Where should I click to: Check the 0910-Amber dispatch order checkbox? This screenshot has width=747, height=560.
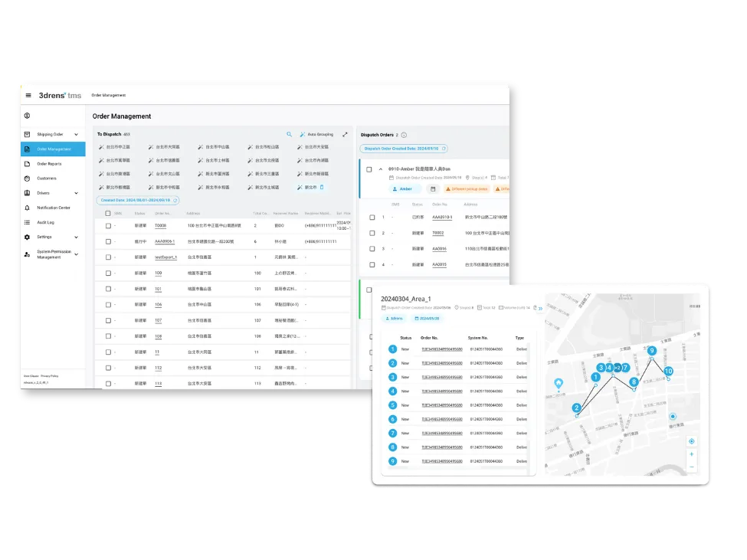click(x=369, y=169)
